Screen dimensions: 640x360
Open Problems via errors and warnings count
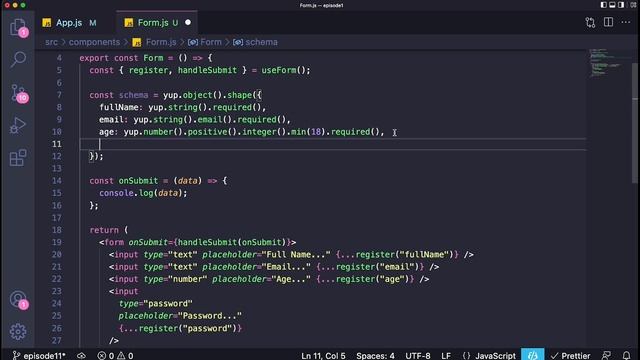tap(116, 356)
